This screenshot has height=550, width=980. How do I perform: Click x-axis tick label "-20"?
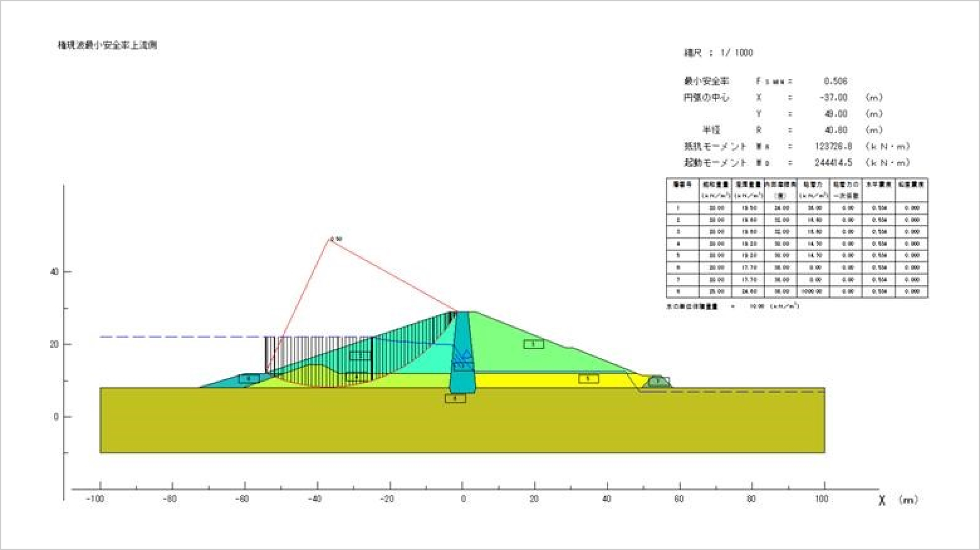(x=387, y=499)
